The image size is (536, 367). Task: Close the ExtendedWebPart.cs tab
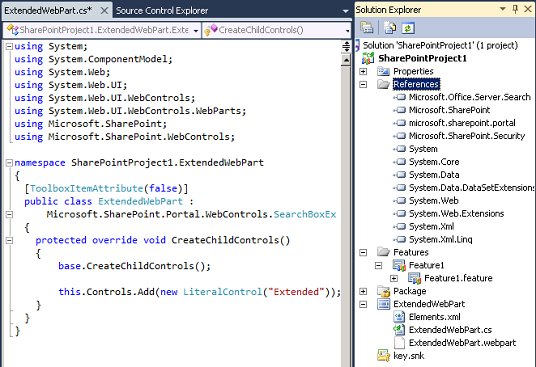[104, 11]
